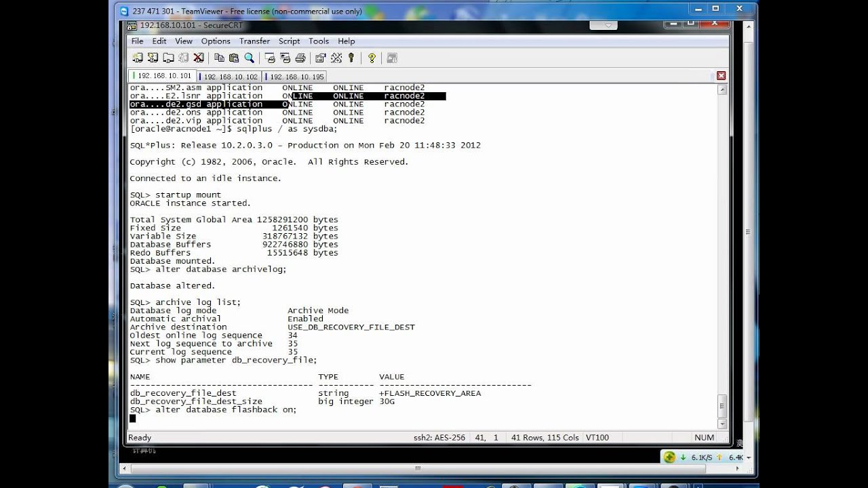The height and width of the screenshot is (488, 868).
Task: Open the Transfer menu
Action: pos(254,41)
